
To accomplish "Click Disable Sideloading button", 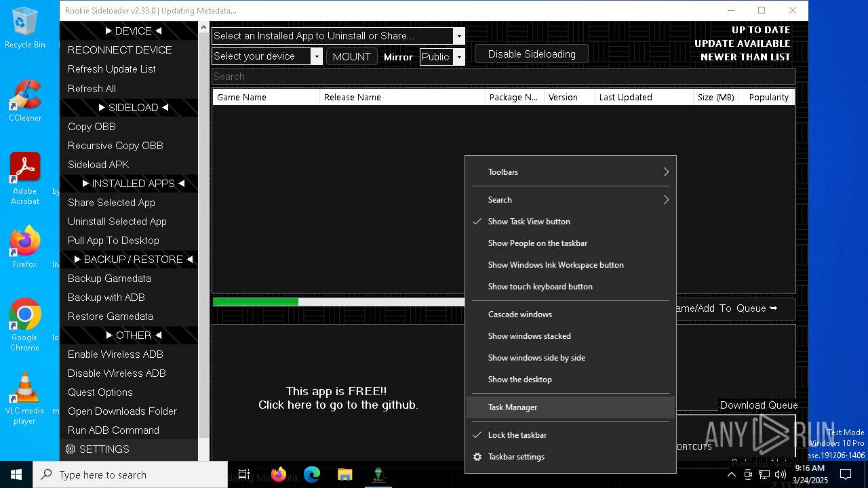I will pyautogui.click(x=532, y=54).
